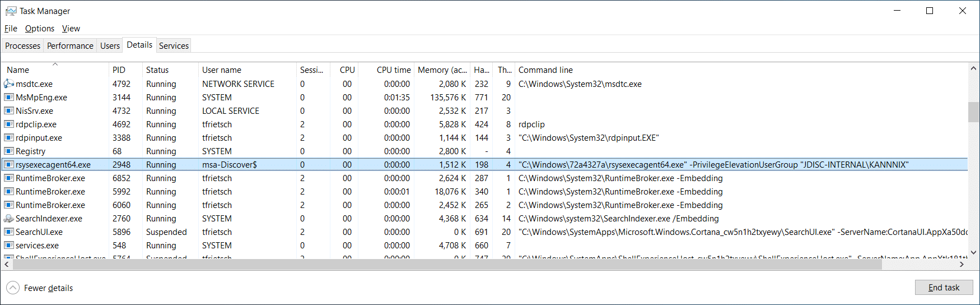Sort by the PID column header

119,70
